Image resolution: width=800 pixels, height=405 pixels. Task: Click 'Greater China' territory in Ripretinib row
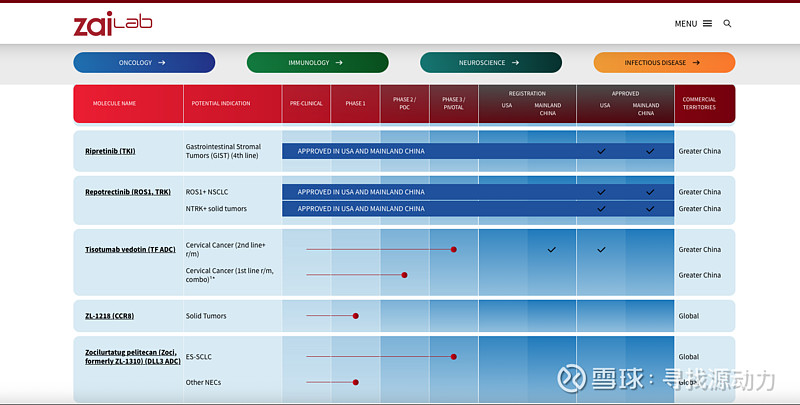click(x=699, y=151)
